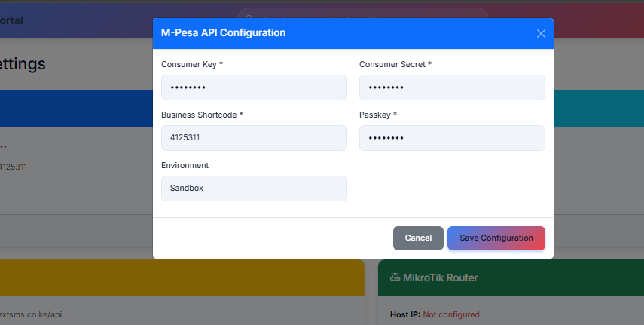The image size is (644, 325).
Task: Click the Cancel button
Action: pos(418,238)
